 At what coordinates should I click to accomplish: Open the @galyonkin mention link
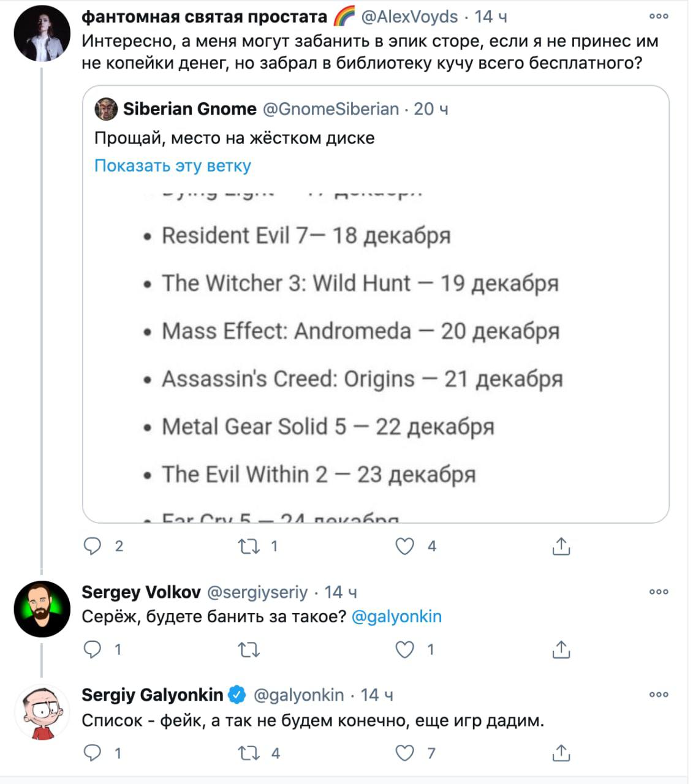(396, 616)
